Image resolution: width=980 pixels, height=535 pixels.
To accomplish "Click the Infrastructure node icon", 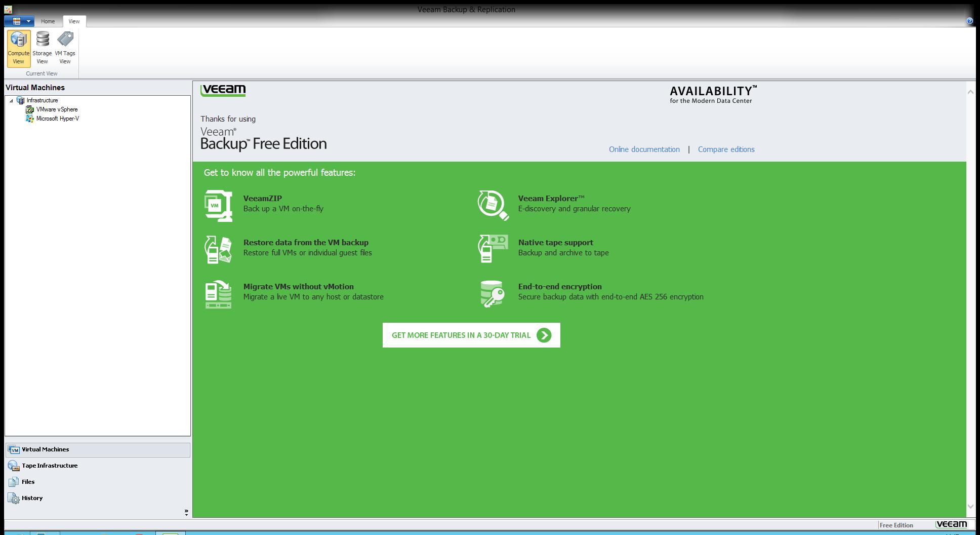I will (x=21, y=100).
